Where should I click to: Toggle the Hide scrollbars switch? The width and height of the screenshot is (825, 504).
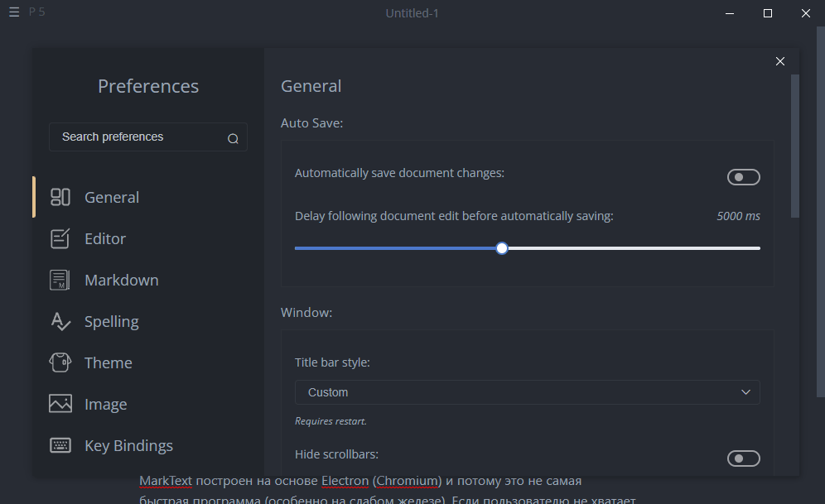click(x=743, y=458)
